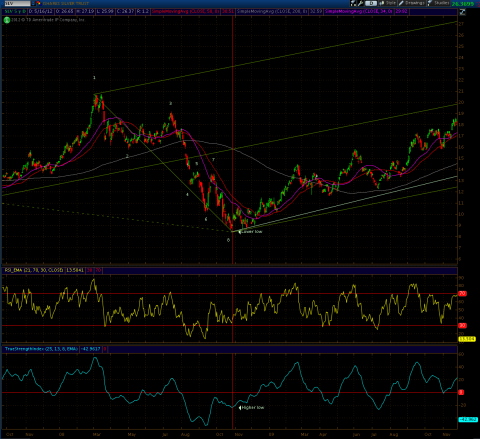The width and height of the screenshot is (480, 439).
Task: Click the Higher low annotation on TSI panel
Action: coord(252,407)
